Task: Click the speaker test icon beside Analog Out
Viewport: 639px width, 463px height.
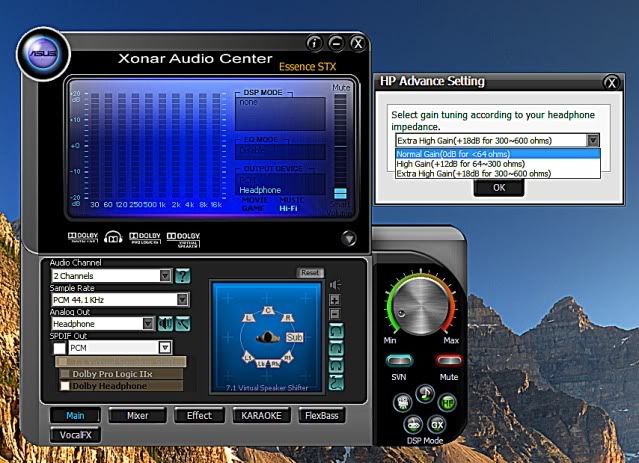Action: 165,324
